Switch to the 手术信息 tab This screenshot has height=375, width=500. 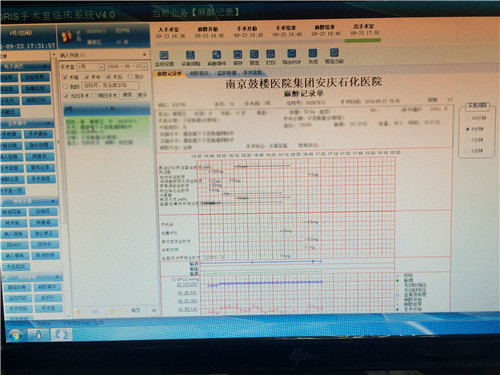[252, 73]
